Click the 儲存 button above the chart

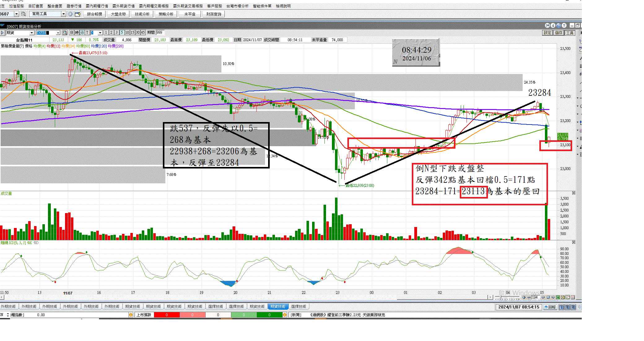coord(559,33)
